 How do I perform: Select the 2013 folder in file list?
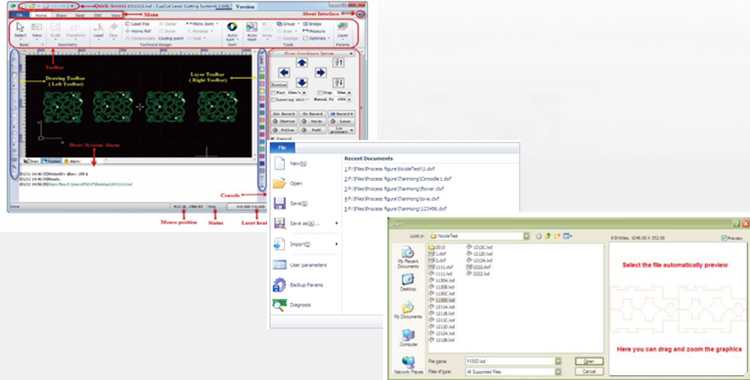pos(437,247)
